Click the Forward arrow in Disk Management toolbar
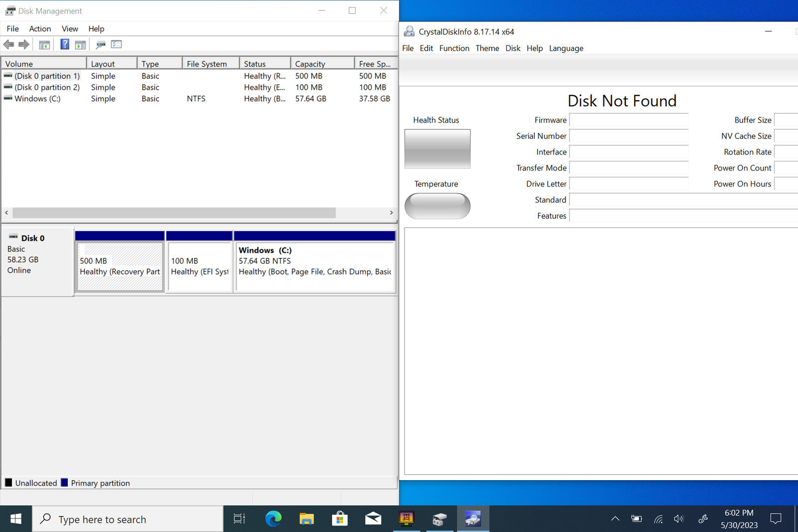 pyautogui.click(x=23, y=44)
